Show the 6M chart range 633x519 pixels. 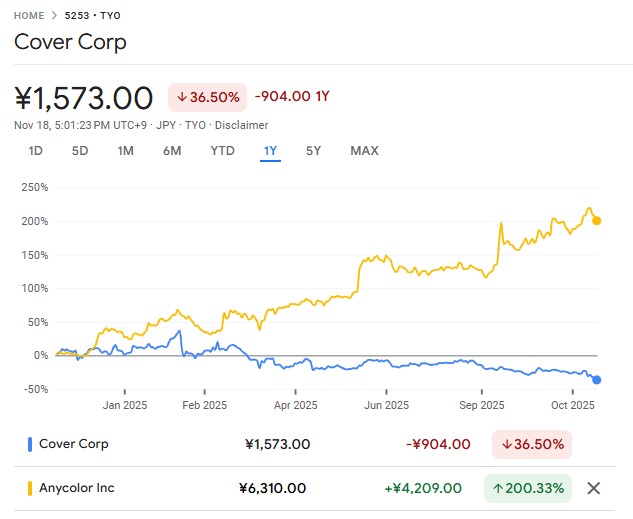[x=172, y=151]
